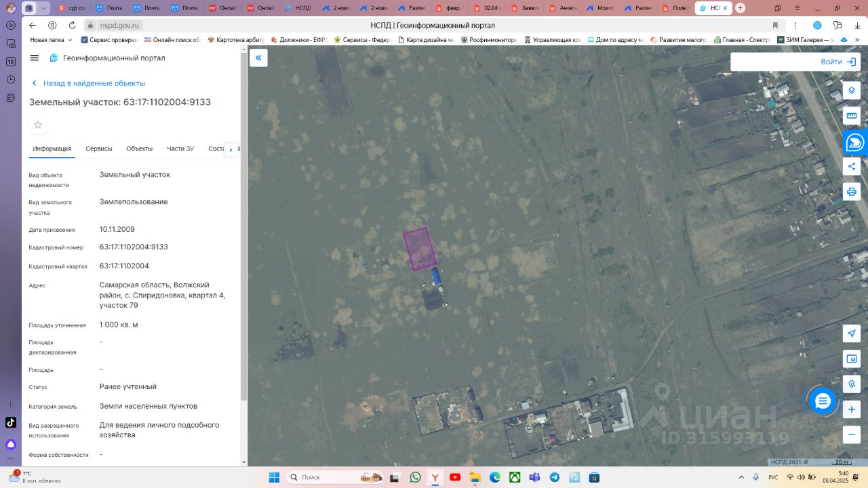Open WhatsApp from the taskbar

point(415,477)
